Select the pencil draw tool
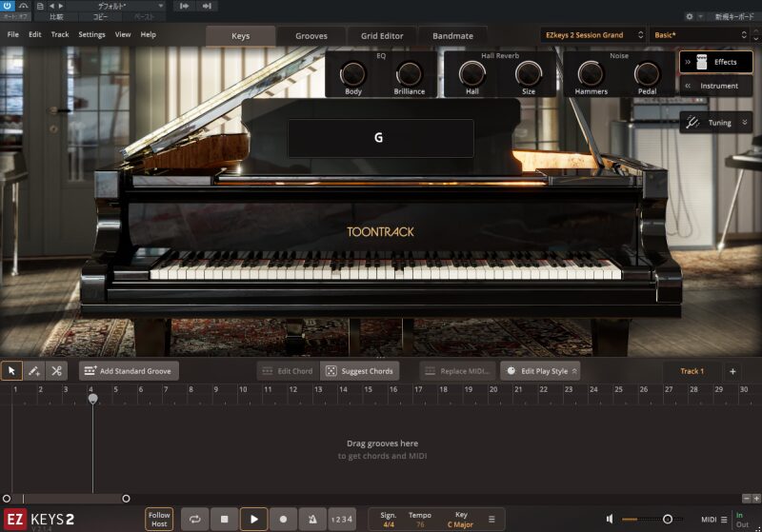762x532 pixels. (x=34, y=371)
